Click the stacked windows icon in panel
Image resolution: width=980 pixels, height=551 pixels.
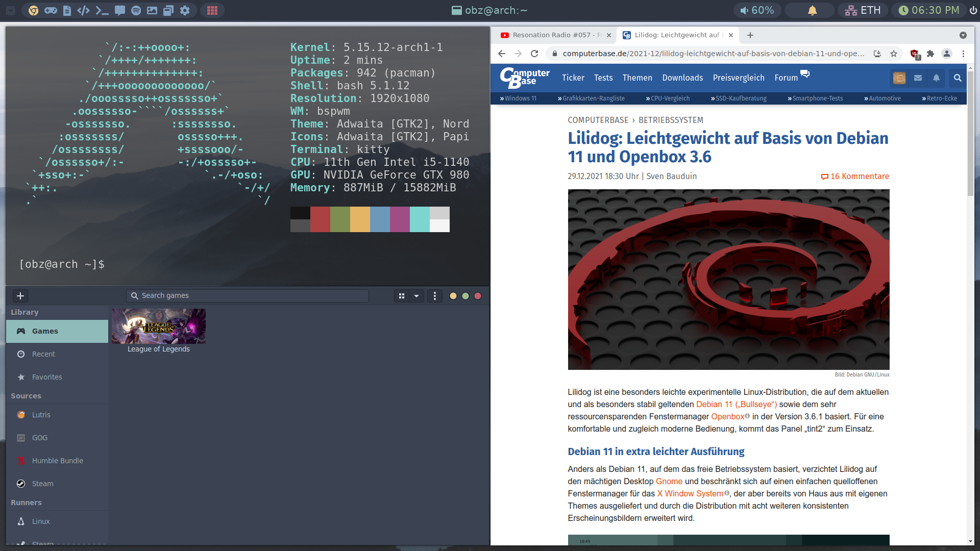168,10
